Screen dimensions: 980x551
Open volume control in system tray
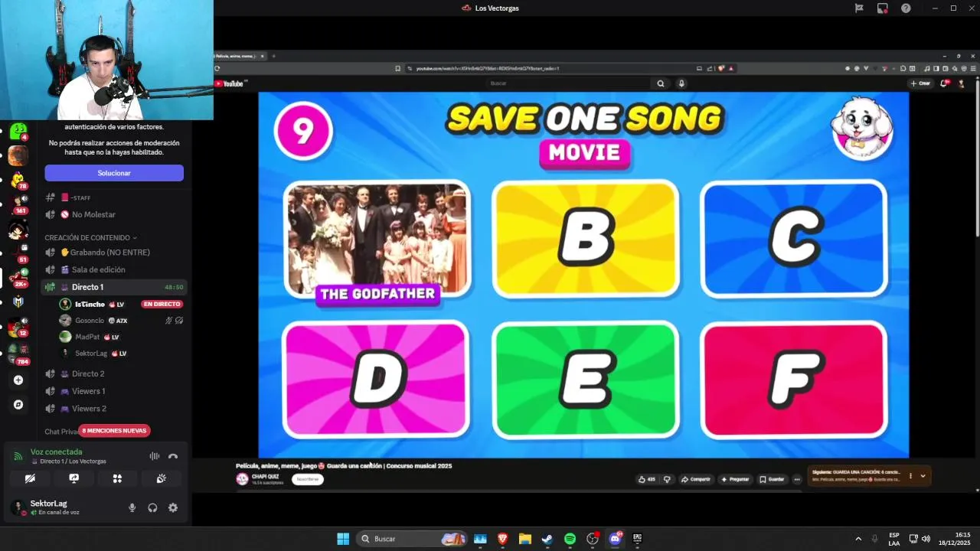(926, 539)
